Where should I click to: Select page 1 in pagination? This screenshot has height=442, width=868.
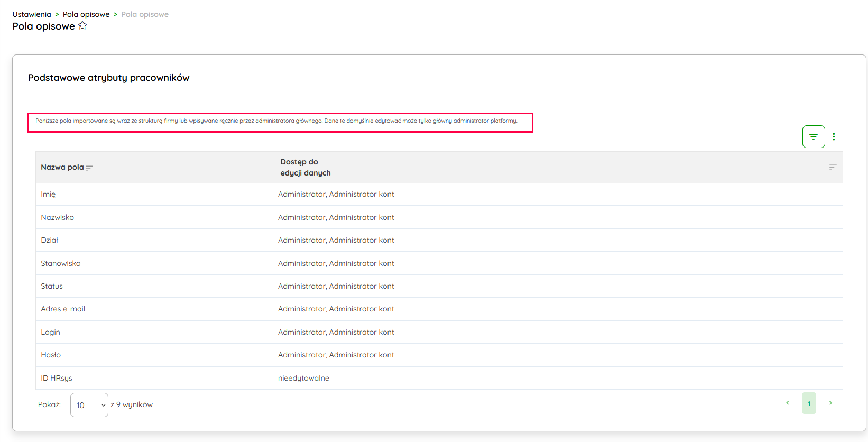pyautogui.click(x=809, y=403)
